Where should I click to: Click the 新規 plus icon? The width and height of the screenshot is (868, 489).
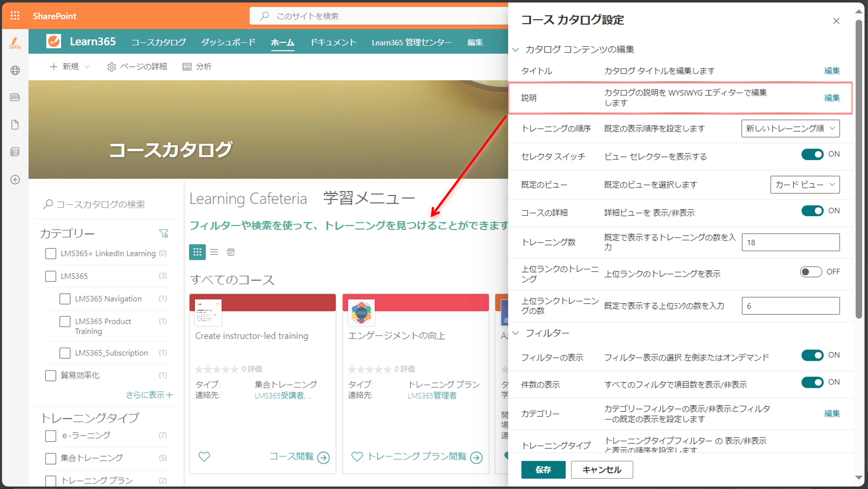click(x=53, y=67)
